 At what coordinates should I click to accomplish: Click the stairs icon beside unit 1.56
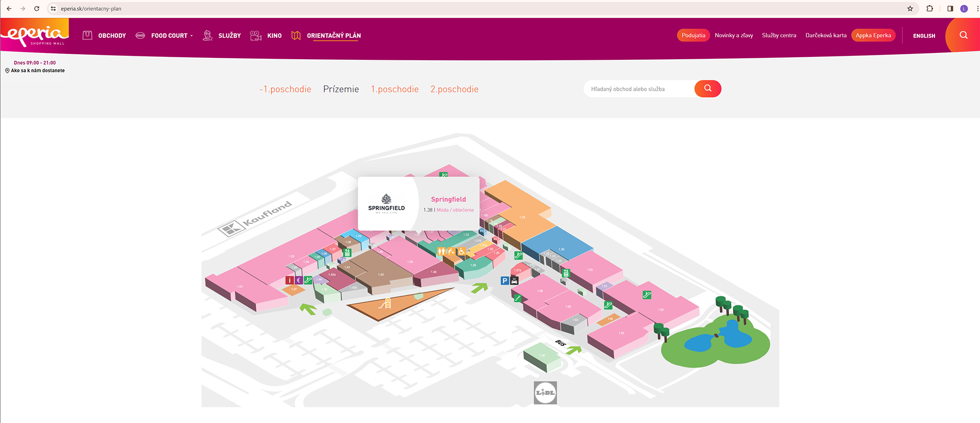click(517, 298)
